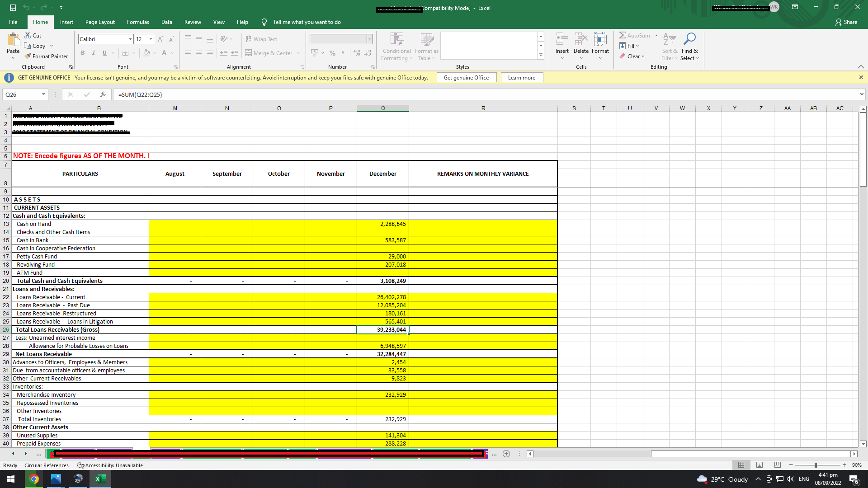
Task: Open the Calibri font name dropdown
Action: [130, 39]
